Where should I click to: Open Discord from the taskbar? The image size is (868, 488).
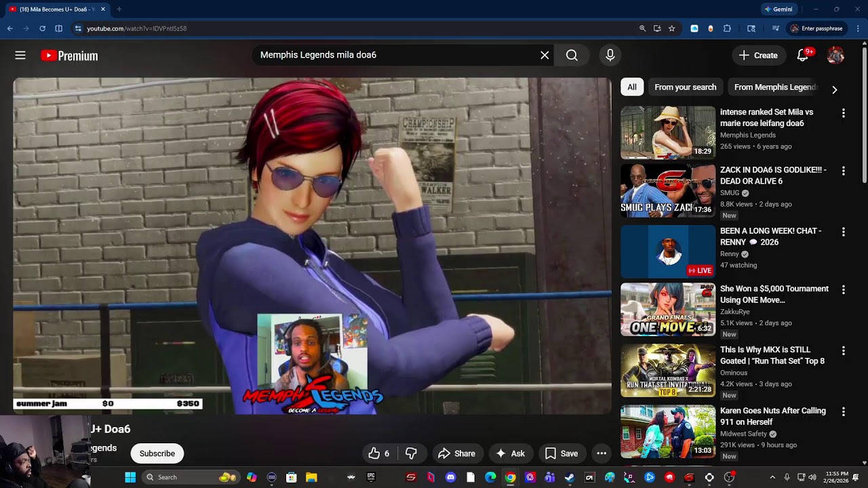click(x=450, y=477)
